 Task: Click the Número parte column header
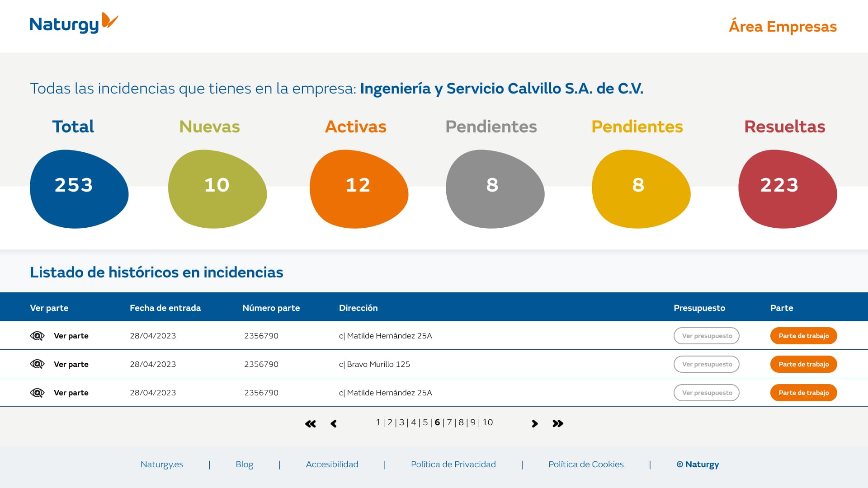[x=271, y=308]
